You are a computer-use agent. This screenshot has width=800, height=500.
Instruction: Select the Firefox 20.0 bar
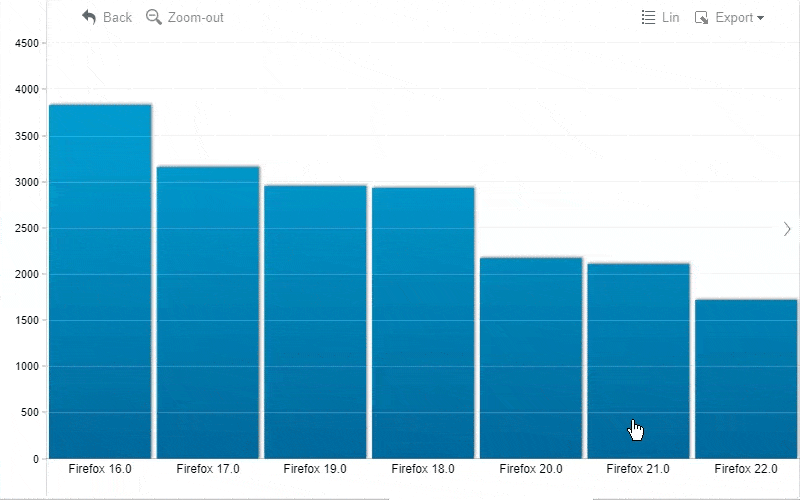click(x=531, y=358)
